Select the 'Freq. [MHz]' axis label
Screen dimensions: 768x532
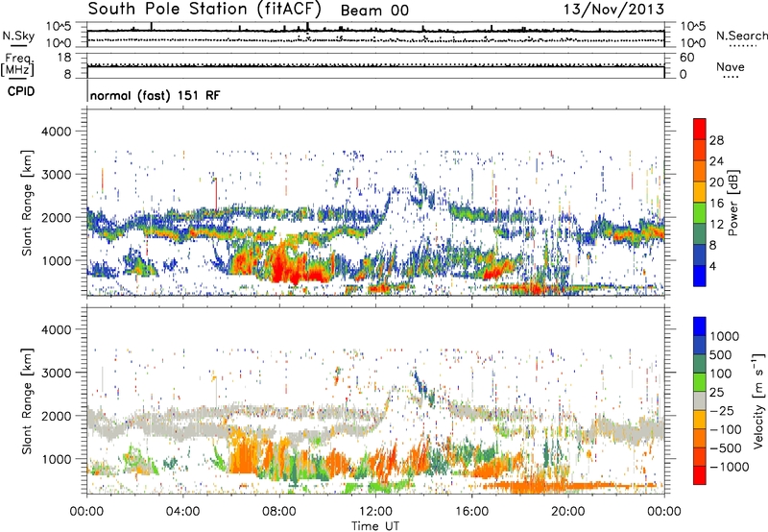(x=17, y=65)
